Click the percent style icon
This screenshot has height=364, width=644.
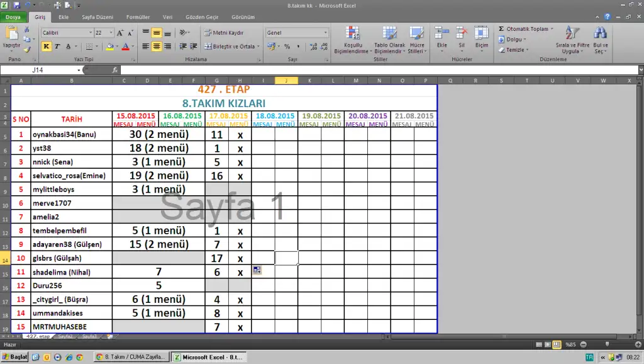(x=287, y=47)
